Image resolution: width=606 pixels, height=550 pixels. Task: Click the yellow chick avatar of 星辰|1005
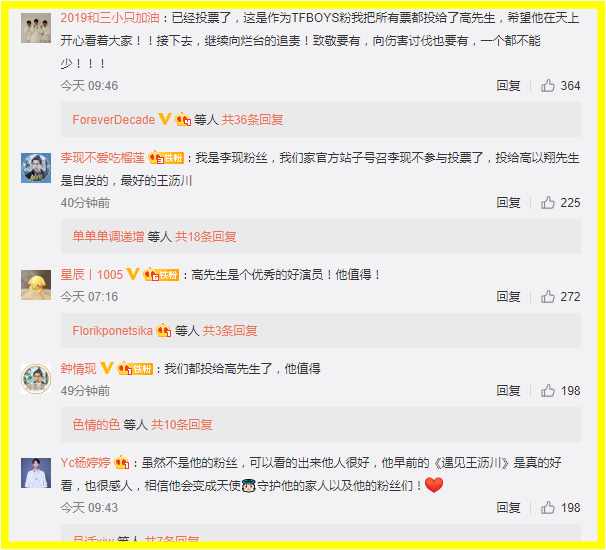36,285
